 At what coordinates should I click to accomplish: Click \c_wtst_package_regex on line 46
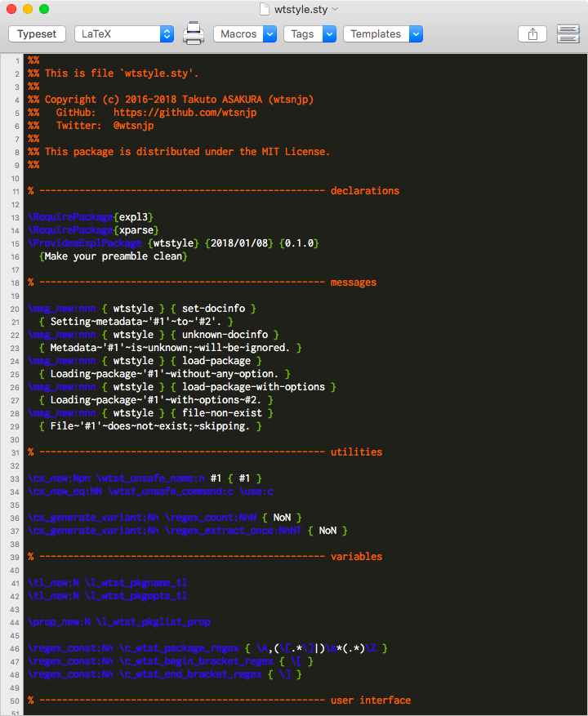click(179, 648)
